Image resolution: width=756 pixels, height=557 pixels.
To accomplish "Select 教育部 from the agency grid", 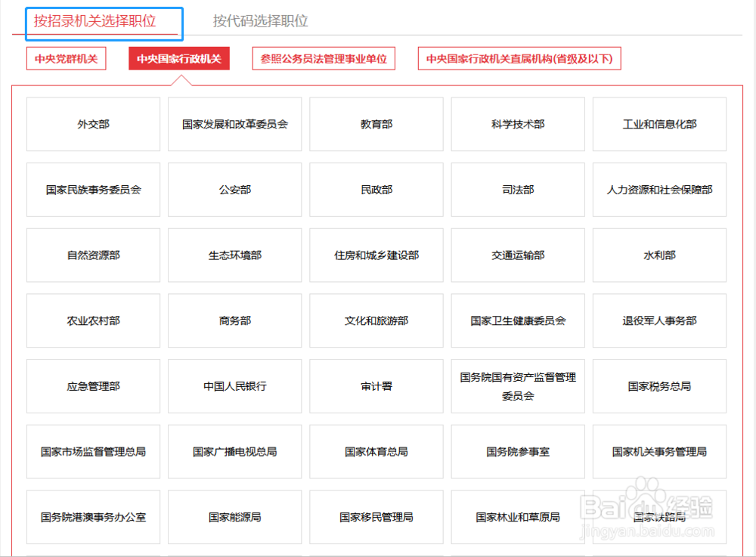I will (376, 124).
